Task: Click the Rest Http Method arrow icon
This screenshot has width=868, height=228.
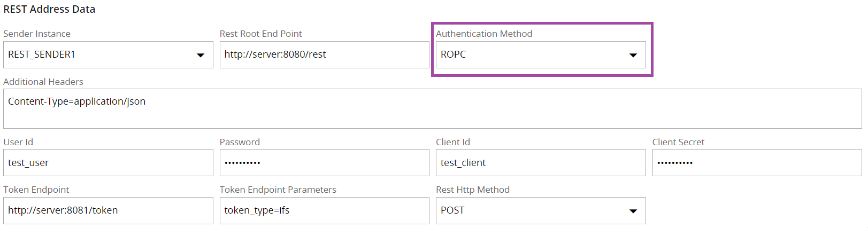Action: [633, 211]
